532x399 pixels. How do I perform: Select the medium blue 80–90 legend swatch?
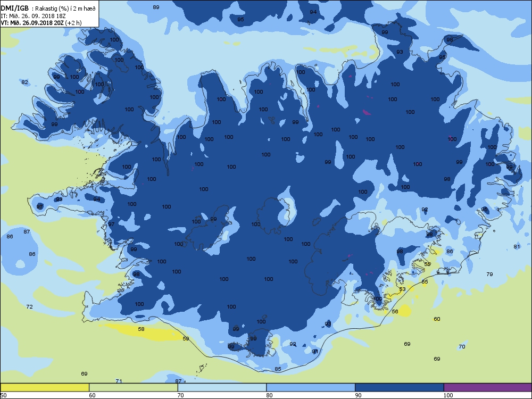[x=311, y=387]
